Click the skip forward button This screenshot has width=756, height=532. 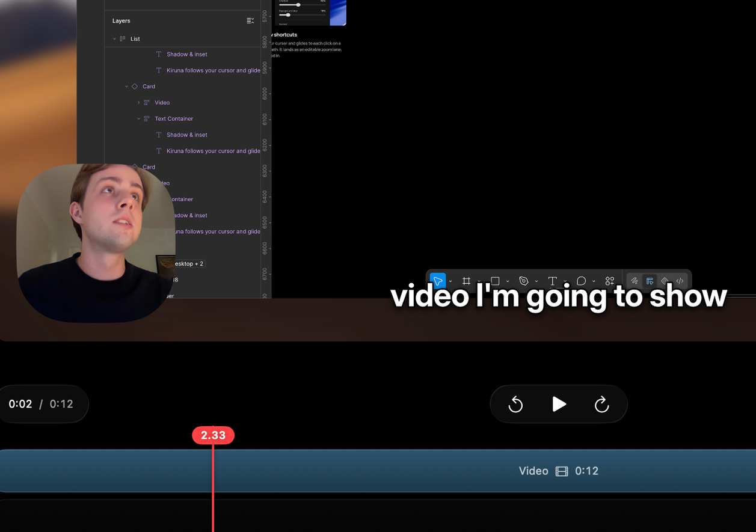point(602,405)
